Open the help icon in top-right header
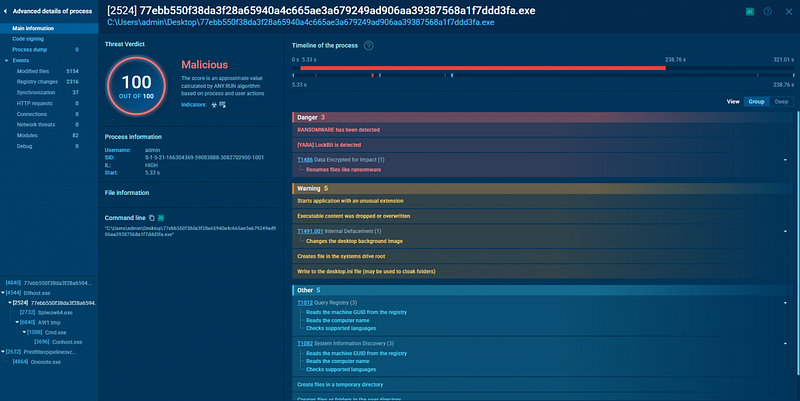The width and height of the screenshot is (800, 401). (767, 11)
